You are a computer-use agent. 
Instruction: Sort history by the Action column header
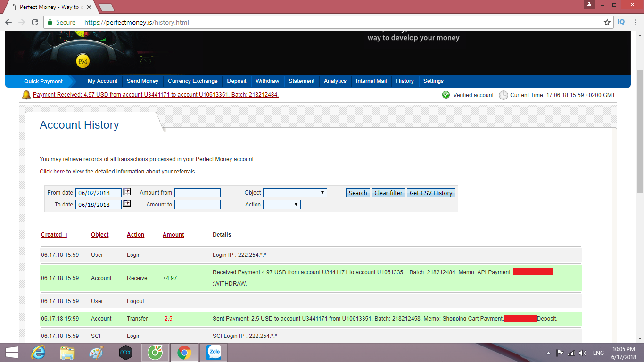pyautogui.click(x=135, y=235)
